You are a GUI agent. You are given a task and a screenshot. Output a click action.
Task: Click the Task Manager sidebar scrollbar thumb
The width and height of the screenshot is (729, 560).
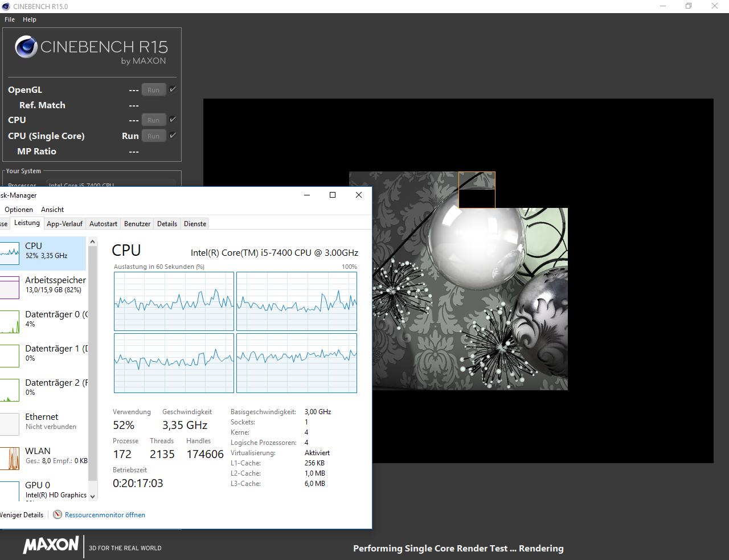click(93, 362)
